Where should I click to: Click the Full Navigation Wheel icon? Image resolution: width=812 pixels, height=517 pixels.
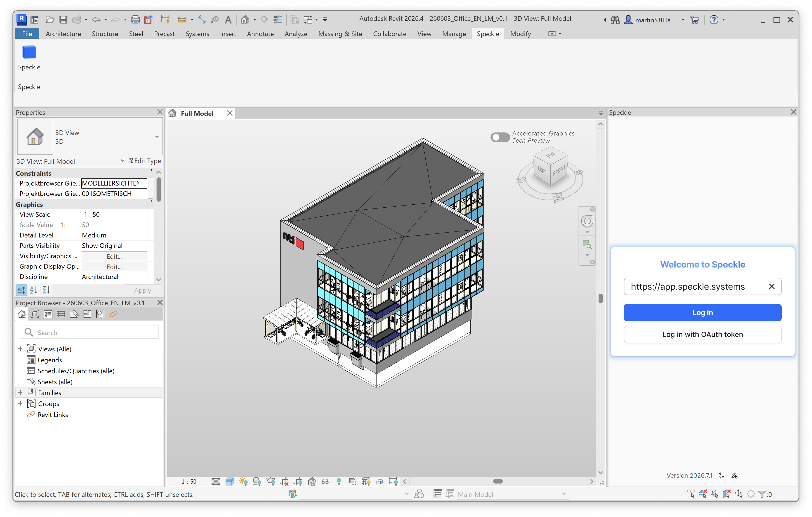pyautogui.click(x=587, y=221)
